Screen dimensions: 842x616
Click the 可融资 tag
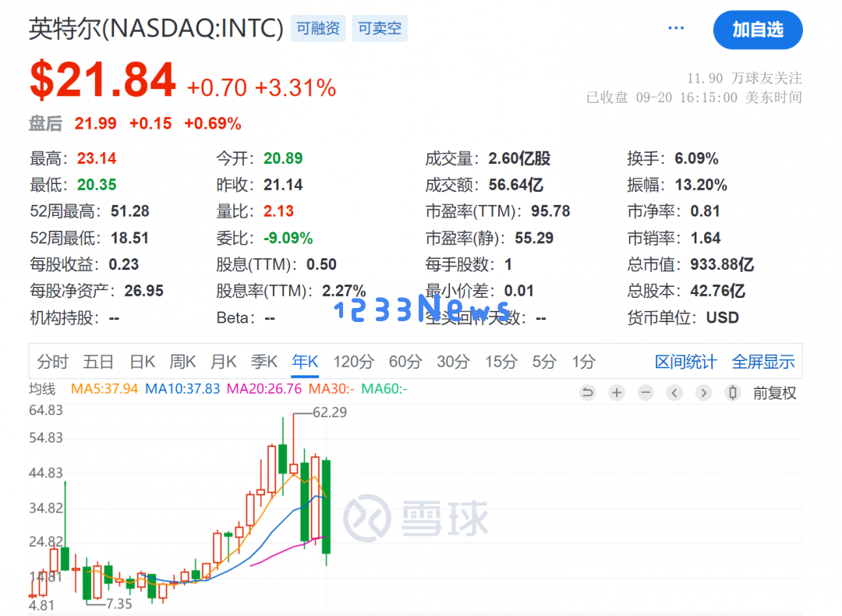(318, 28)
